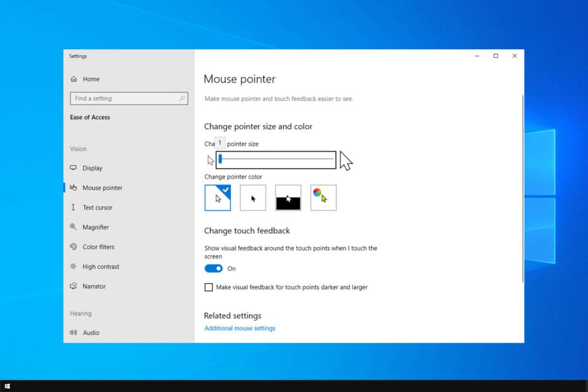Select the black pointer color option
The height and width of the screenshot is (392, 588).
253,198
